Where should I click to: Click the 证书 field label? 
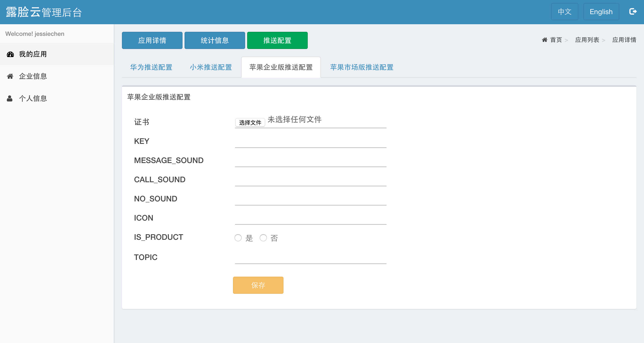pyautogui.click(x=142, y=122)
